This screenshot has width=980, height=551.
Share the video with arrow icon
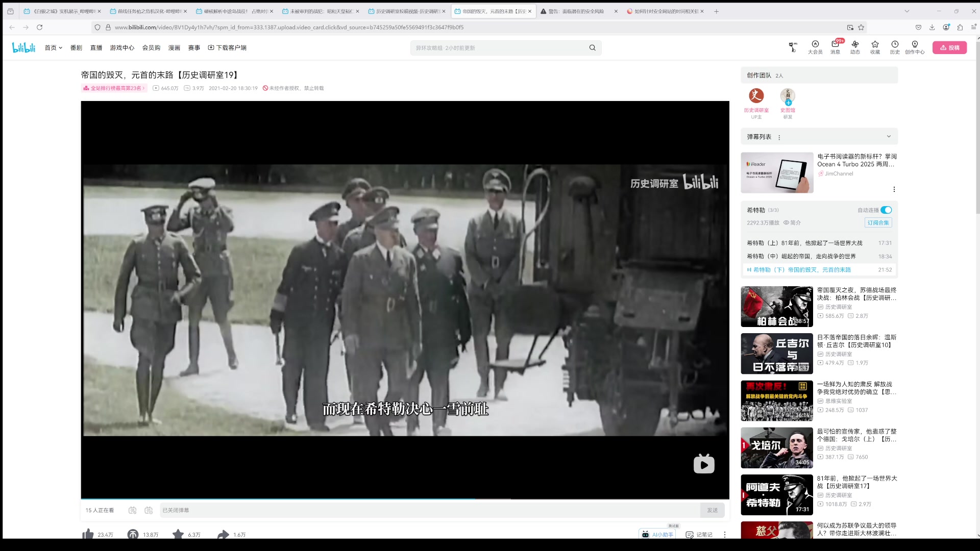pyautogui.click(x=223, y=534)
